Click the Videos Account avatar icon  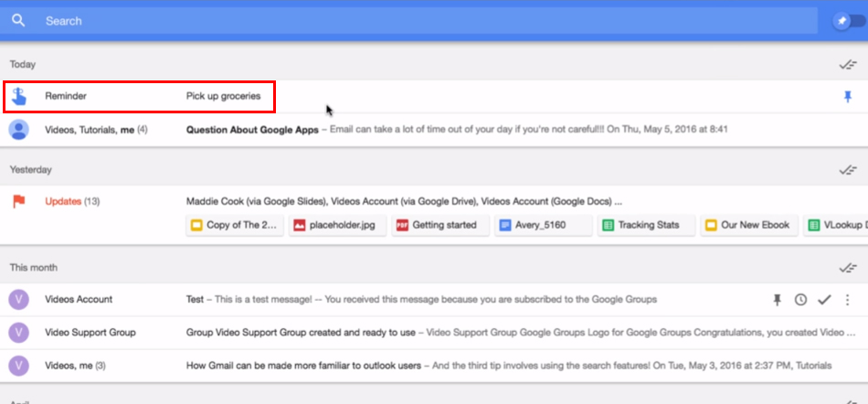19,300
